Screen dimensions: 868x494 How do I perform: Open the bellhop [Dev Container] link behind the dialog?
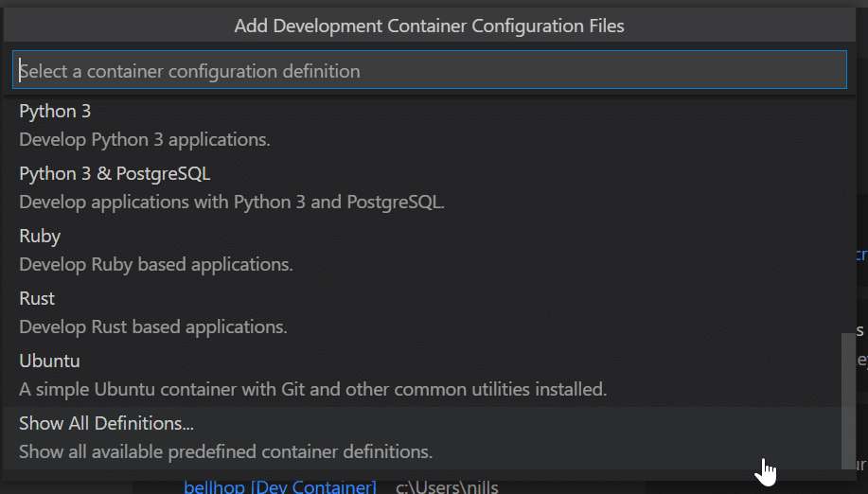280,486
